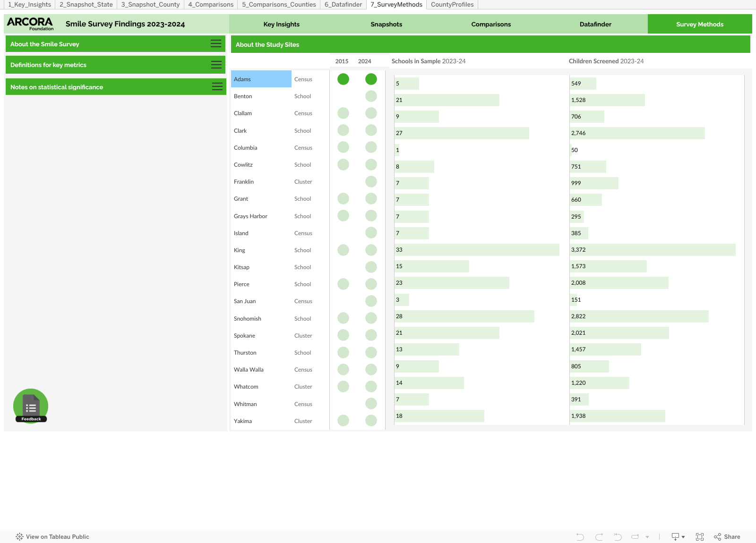Enter full screen mode
Viewport: 756px width, 543px height.
pyautogui.click(x=700, y=537)
